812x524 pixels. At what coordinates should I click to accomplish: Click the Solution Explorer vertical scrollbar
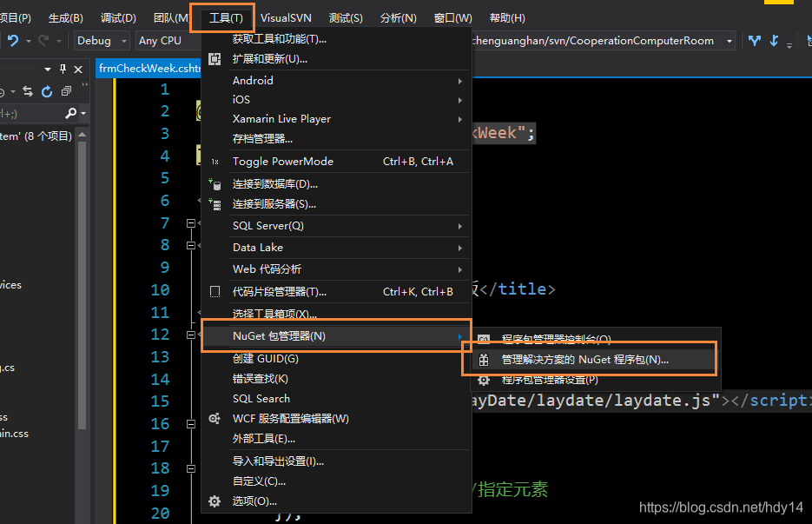click(x=82, y=285)
